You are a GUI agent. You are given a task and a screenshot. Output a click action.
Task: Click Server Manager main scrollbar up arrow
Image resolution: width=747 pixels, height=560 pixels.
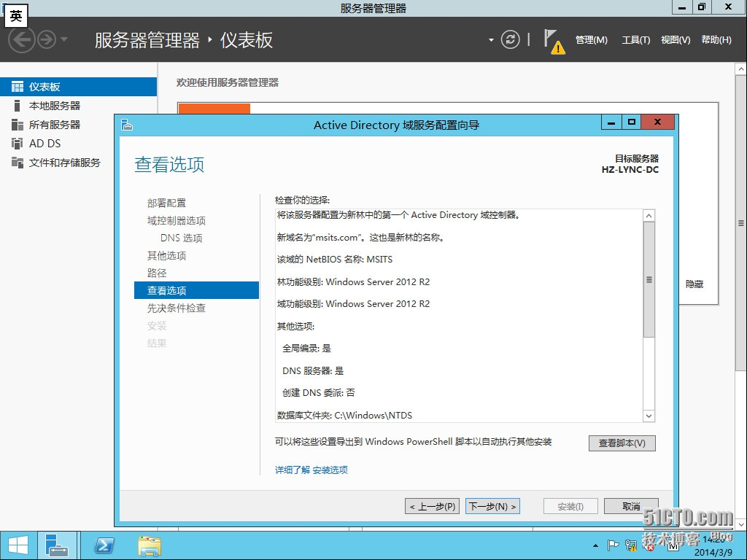pos(741,69)
